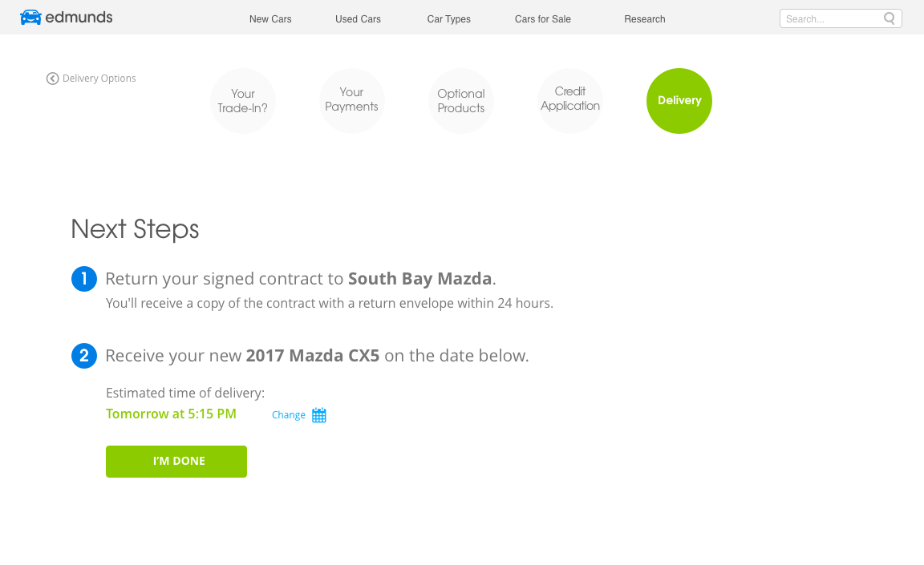This screenshot has height=565, width=924.
Task: Open the Car Types menu
Action: point(448,19)
